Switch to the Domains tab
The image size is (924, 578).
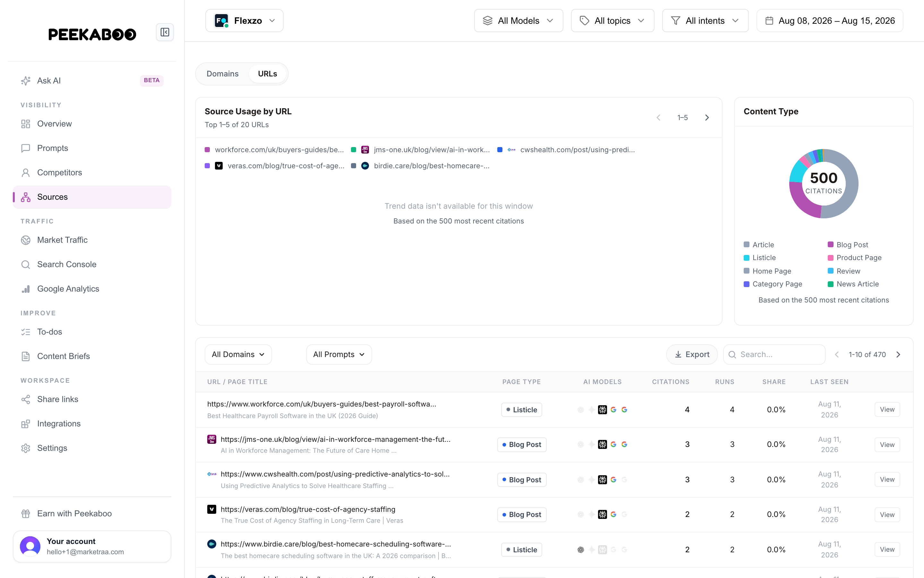[x=223, y=74]
